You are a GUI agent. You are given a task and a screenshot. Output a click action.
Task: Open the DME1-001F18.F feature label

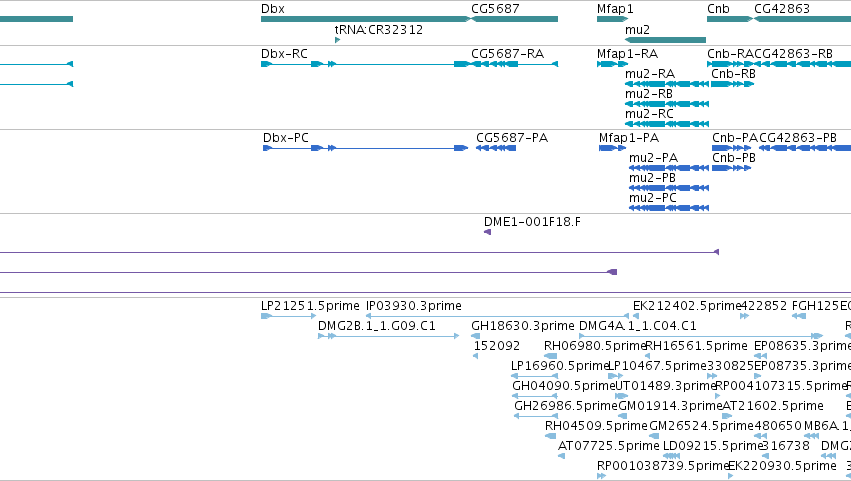click(x=532, y=222)
